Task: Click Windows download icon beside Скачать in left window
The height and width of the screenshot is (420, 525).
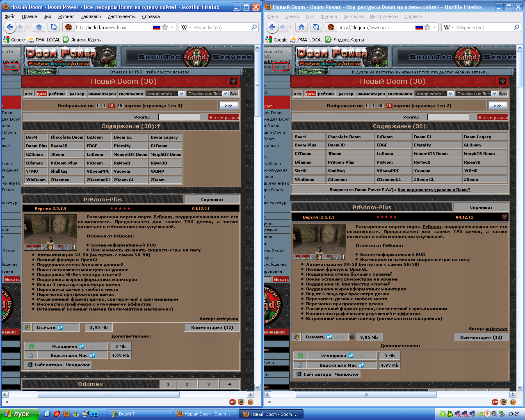Action: pyautogui.click(x=27, y=327)
